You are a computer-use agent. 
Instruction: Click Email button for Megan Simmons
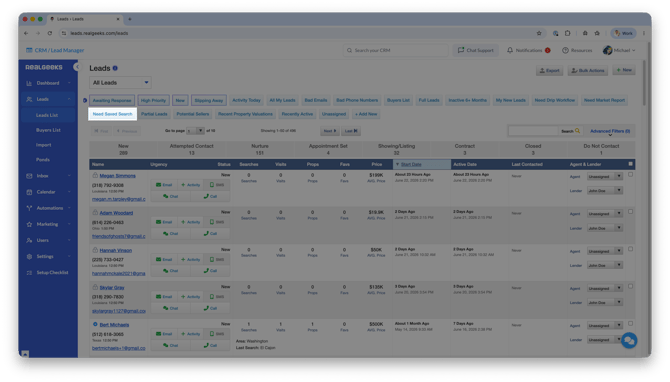tap(164, 185)
